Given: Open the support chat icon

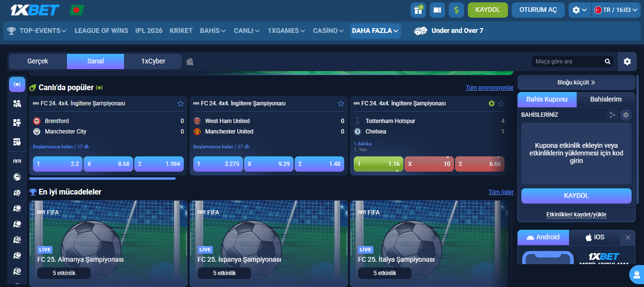Looking at the screenshot, I should click(637, 275).
